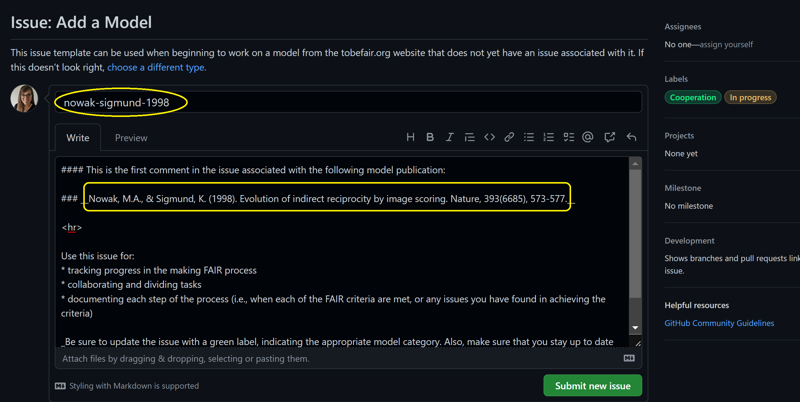Open the Labels section selector
Screen dimensions: 800x402
coord(676,79)
